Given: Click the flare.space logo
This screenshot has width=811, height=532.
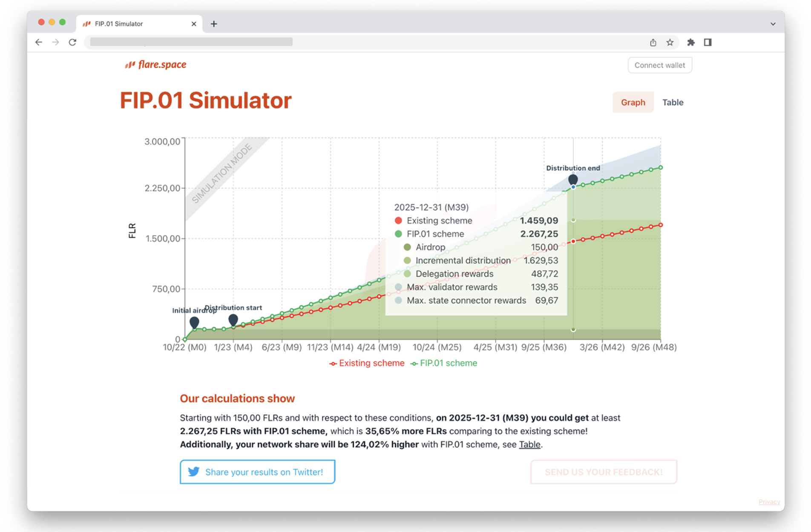Looking at the screenshot, I should tap(155, 65).
